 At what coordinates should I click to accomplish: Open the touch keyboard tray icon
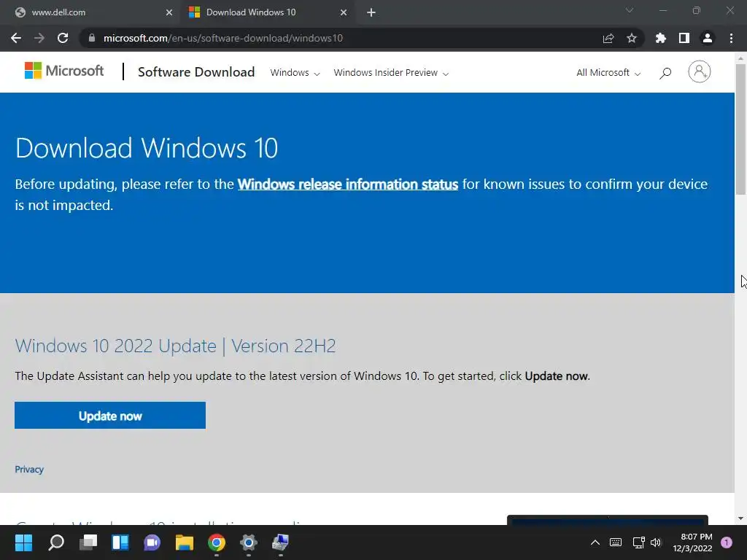coord(616,542)
